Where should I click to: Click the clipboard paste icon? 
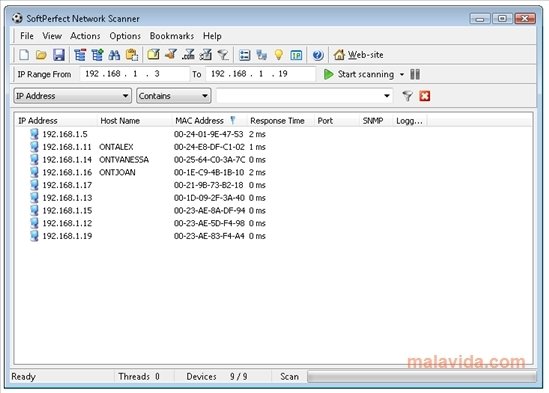tap(132, 55)
